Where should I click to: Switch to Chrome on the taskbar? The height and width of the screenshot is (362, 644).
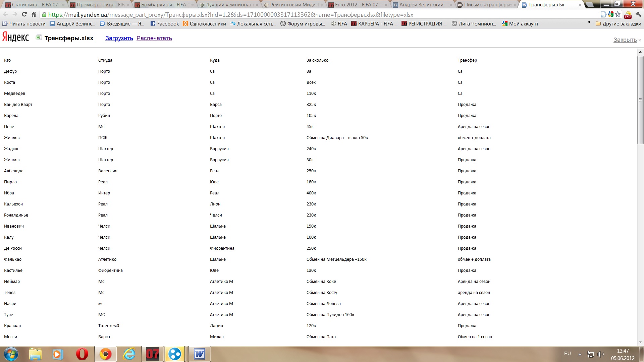(x=105, y=354)
